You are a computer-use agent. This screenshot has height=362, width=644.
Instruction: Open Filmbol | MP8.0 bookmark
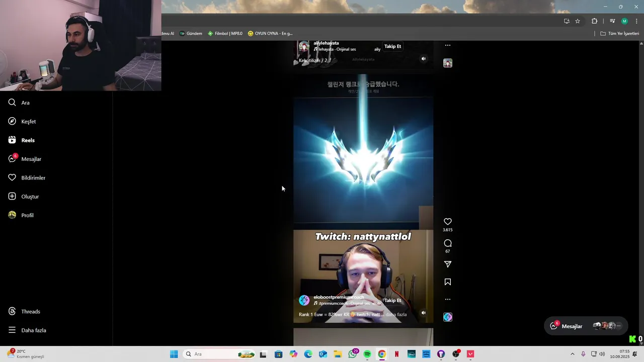(x=225, y=34)
